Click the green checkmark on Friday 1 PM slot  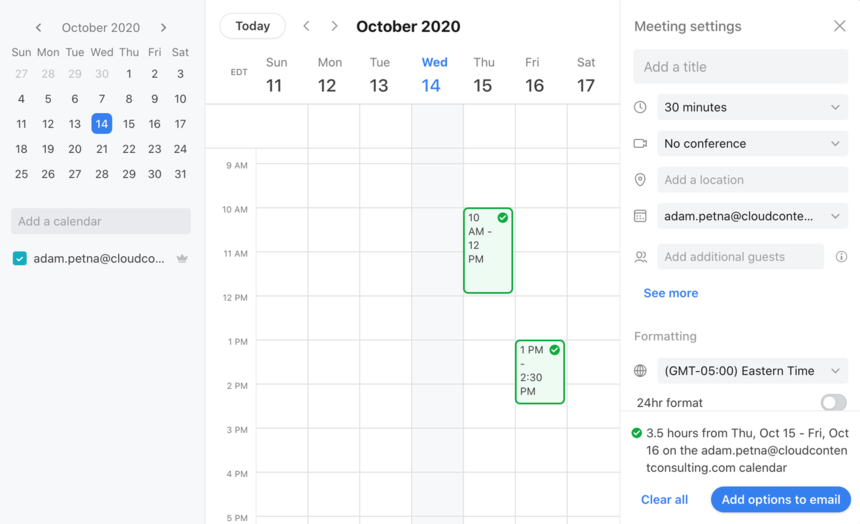pos(555,350)
